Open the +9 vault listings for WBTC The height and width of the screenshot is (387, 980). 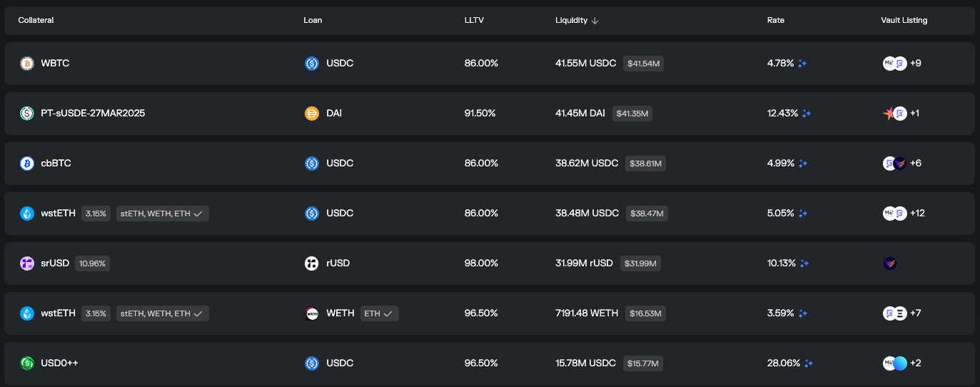pyautogui.click(x=916, y=64)
